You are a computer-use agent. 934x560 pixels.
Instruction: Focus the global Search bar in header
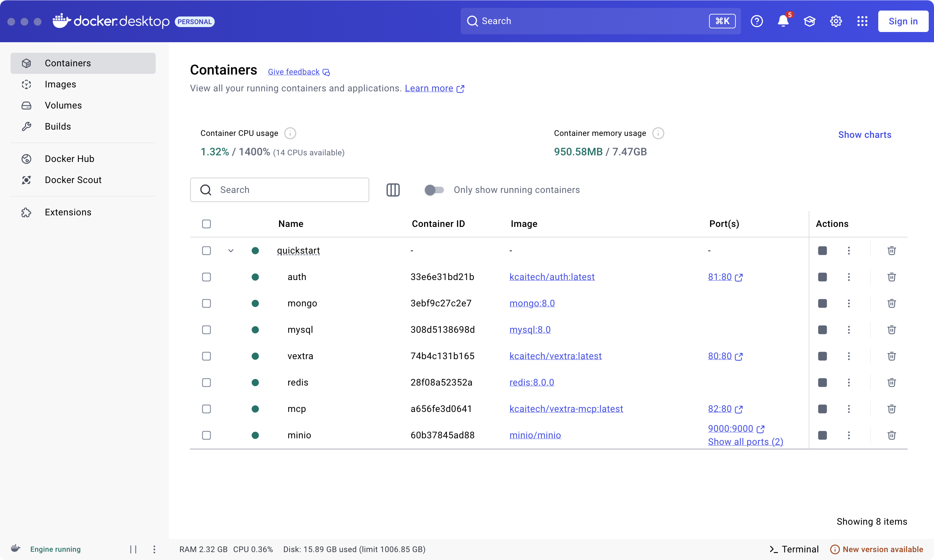point(600,21)
